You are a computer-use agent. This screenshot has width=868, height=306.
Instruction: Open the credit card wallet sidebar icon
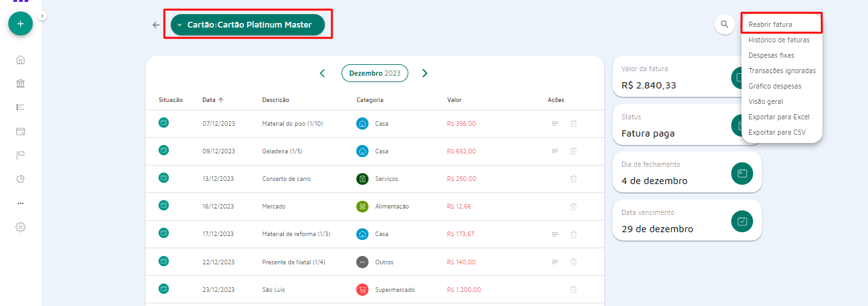(x=21, y=132)
